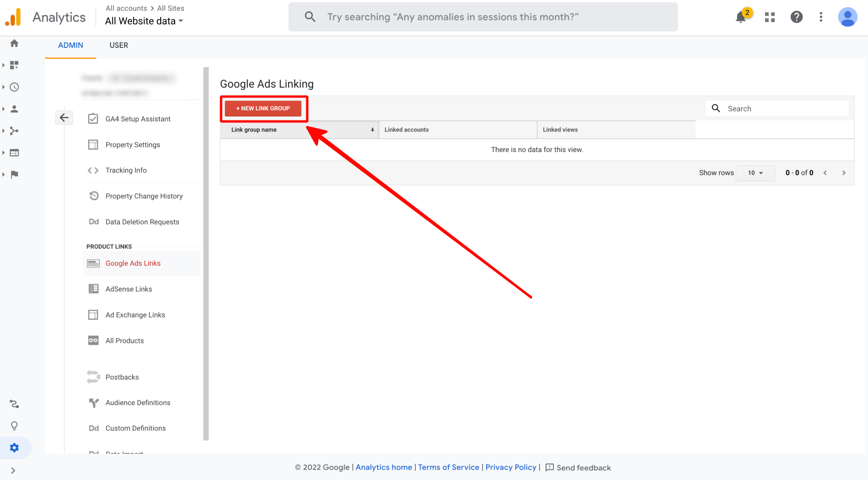Open Admin gear icon in sidebar
The width and height of the screenshot is (868, 480).
[14, 448]
